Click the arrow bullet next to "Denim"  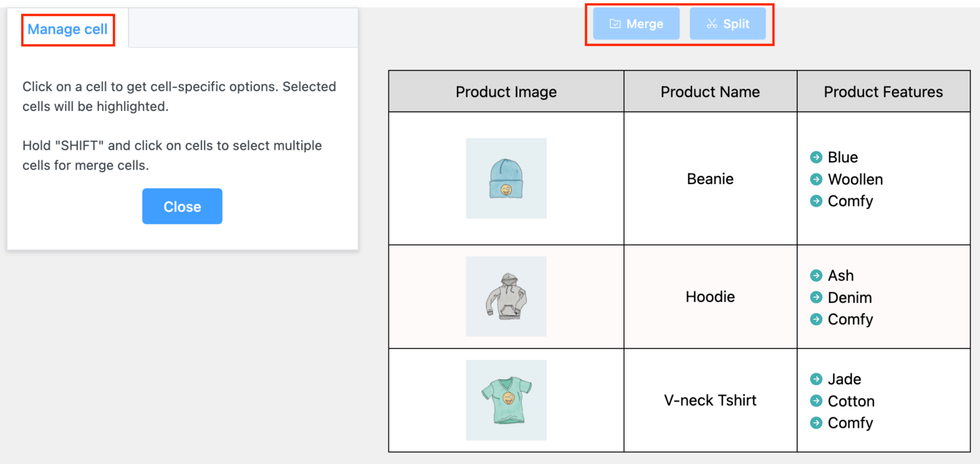tap(816, 297)
